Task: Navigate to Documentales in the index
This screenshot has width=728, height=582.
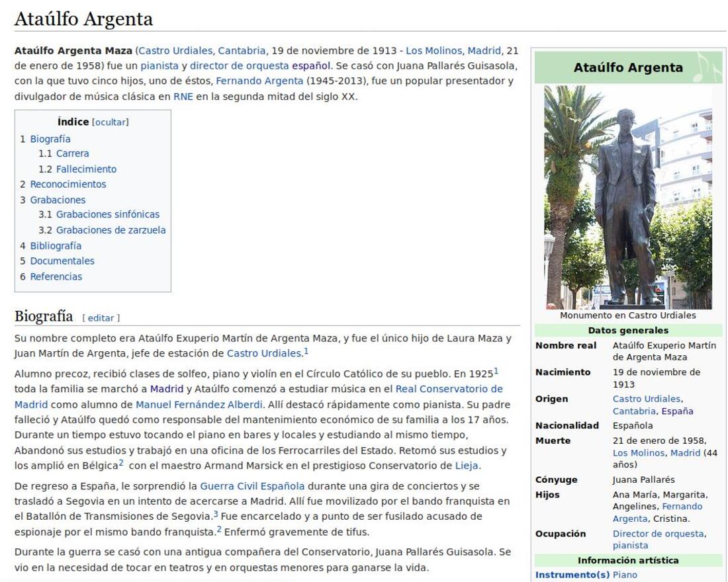Action: pyautogui.click(x=62, y=261)
